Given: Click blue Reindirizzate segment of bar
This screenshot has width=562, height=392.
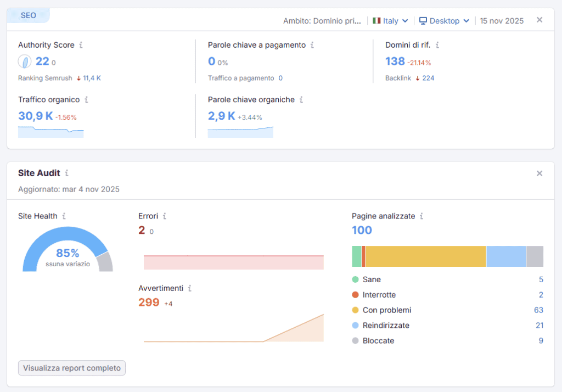Looking at the screenshot, I should pyautogui.click(x=506, y=256).
